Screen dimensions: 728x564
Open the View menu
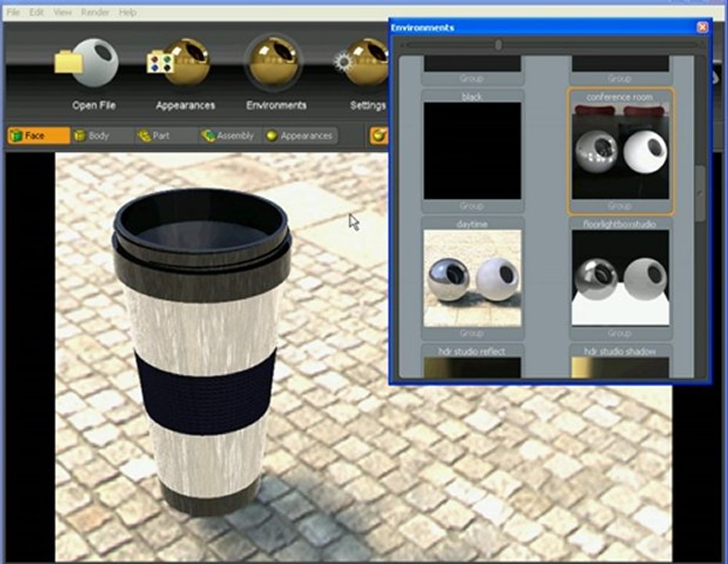[x=62, y=12]
